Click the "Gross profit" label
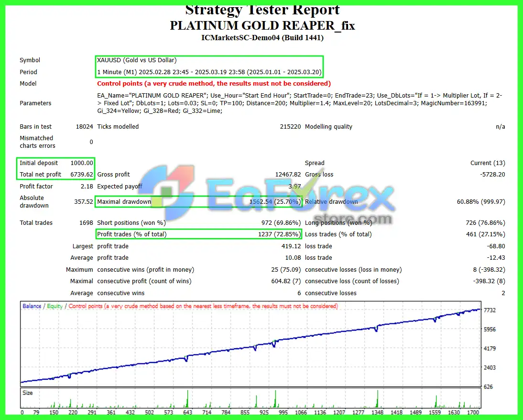Viewport: 523px width, 420px height. 113,174
